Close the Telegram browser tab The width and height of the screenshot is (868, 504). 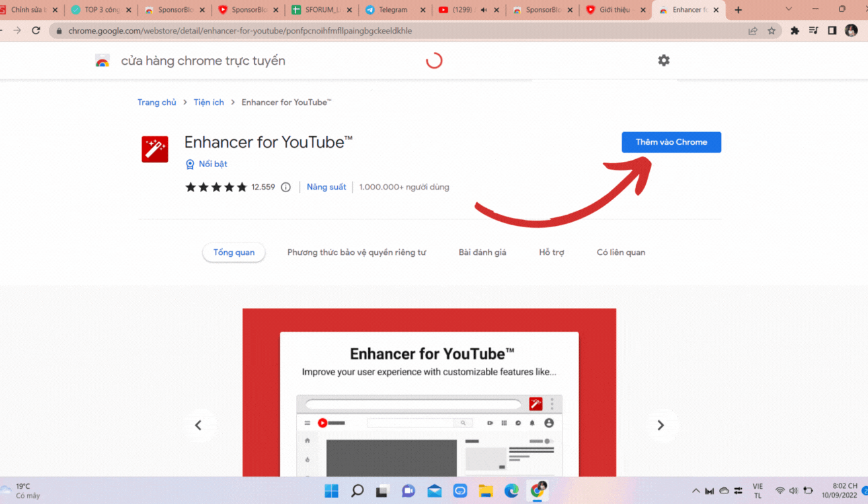coord(422,10)
